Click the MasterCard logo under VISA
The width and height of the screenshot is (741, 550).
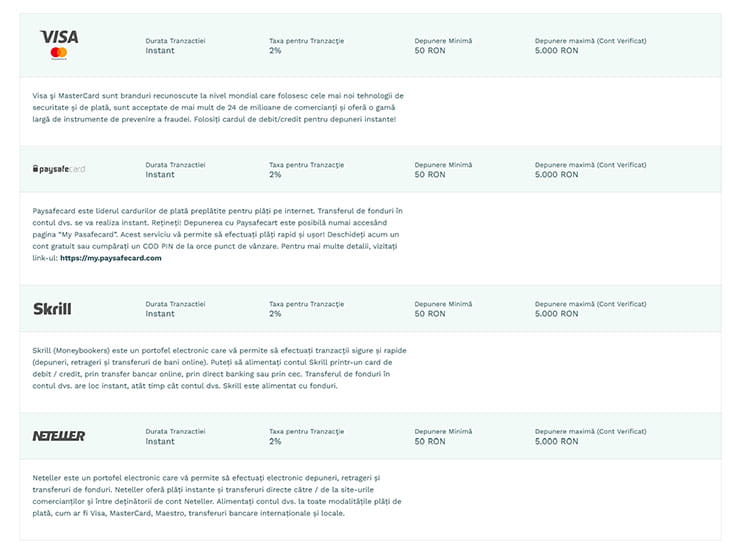[58, 53]
